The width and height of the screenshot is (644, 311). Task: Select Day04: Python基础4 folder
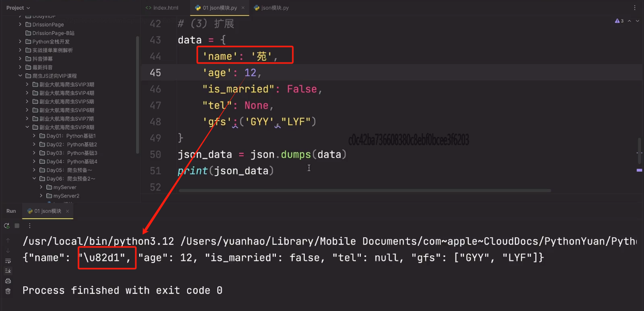68,162
